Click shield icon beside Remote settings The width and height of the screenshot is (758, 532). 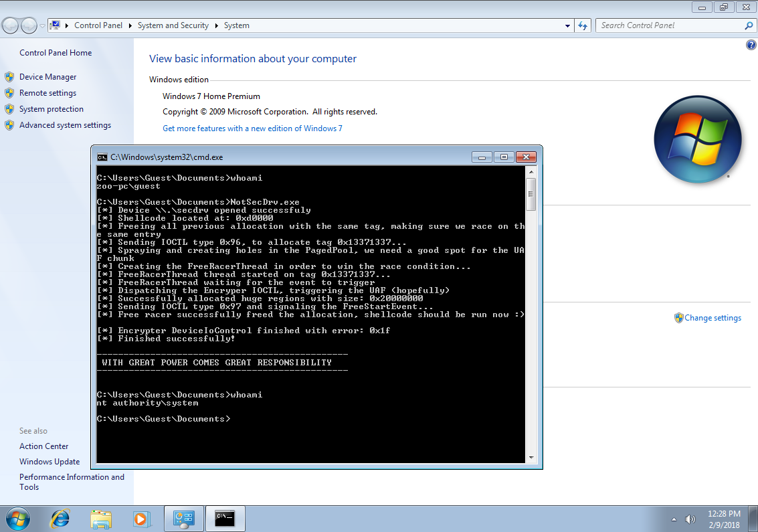coord(9,93)
